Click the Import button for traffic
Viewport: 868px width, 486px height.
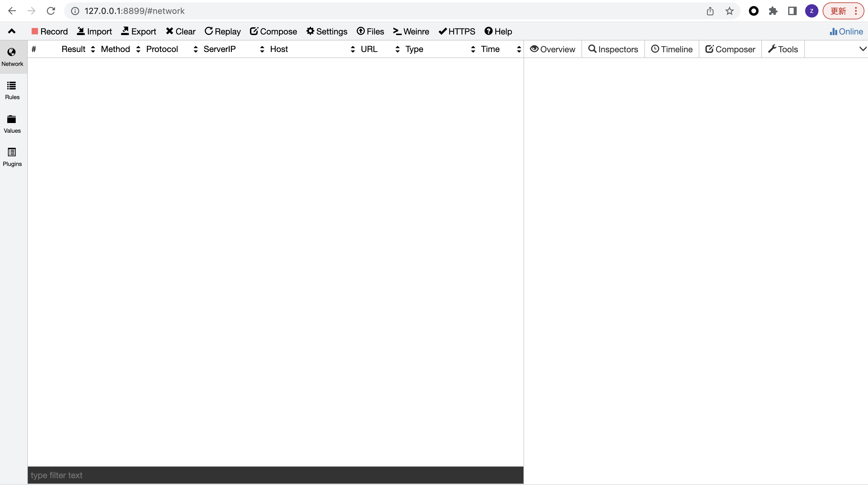pos(94,31)
